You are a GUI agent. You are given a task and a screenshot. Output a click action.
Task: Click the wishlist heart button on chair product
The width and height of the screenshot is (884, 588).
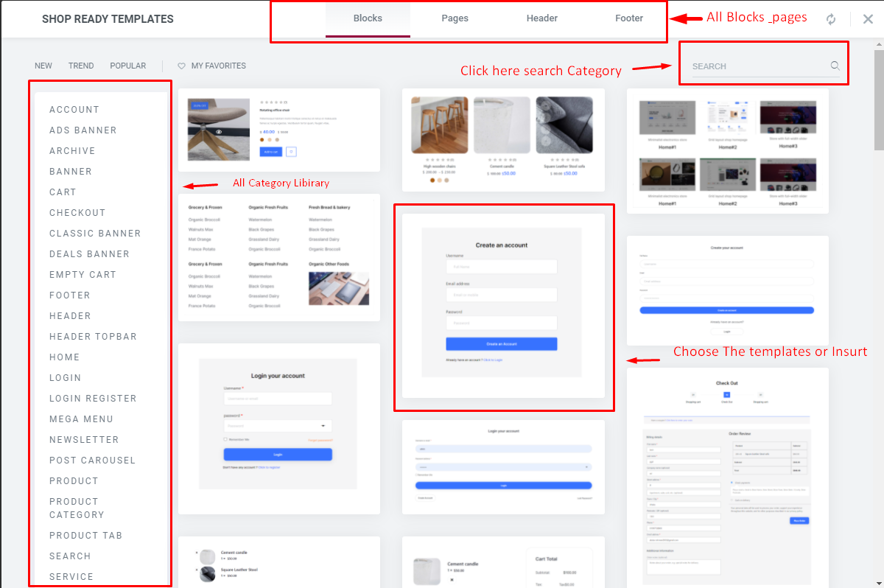291,152
